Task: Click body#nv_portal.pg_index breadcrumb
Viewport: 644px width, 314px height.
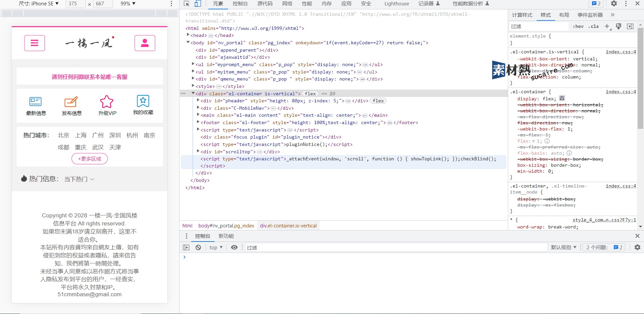Action: 226,226
